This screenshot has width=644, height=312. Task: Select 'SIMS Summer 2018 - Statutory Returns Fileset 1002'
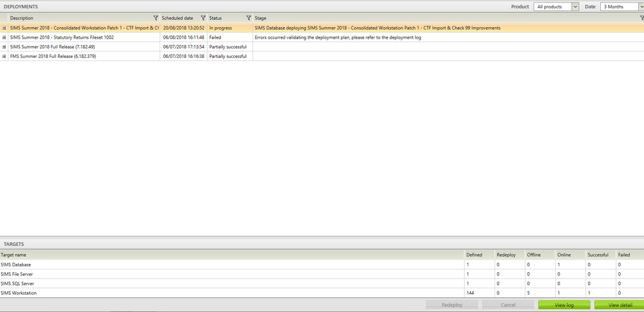pyautogui.click(x=62, y=37)
